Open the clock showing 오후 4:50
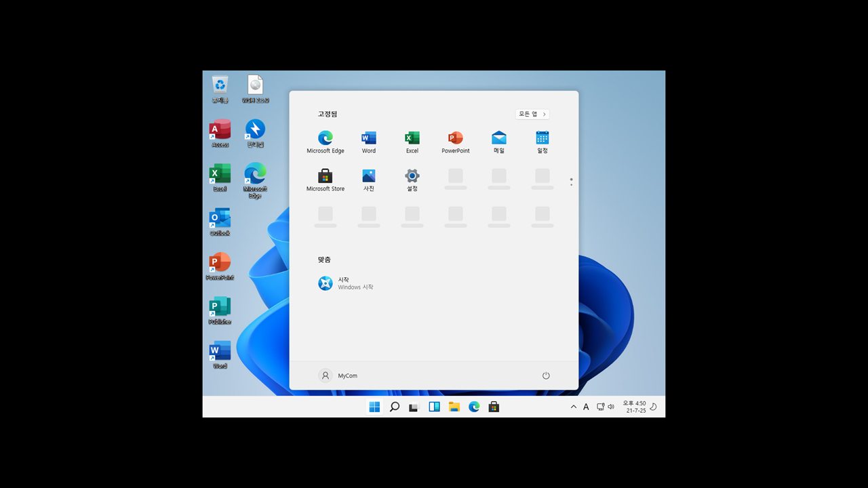This screenshot has height=488, width=868. click(635, 407)
